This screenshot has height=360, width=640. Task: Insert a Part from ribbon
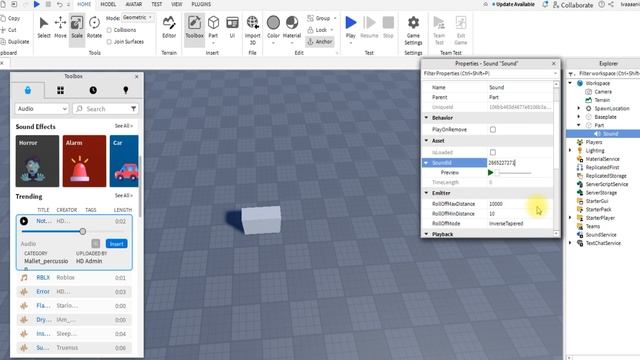pos(213,29)
